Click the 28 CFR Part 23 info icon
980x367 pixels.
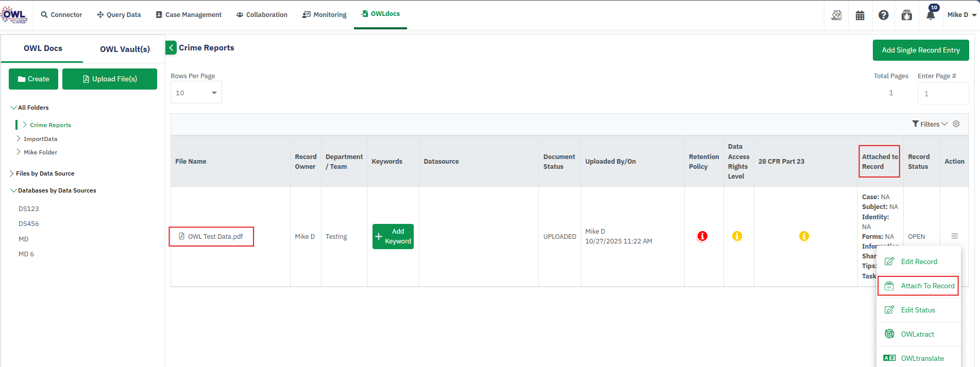pos(804,236)
